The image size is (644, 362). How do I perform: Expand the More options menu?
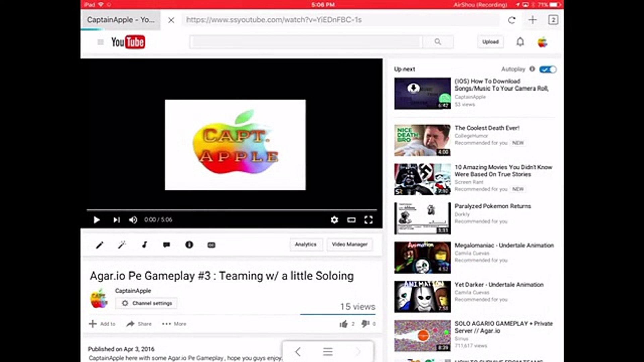click(x=174, y=324)
